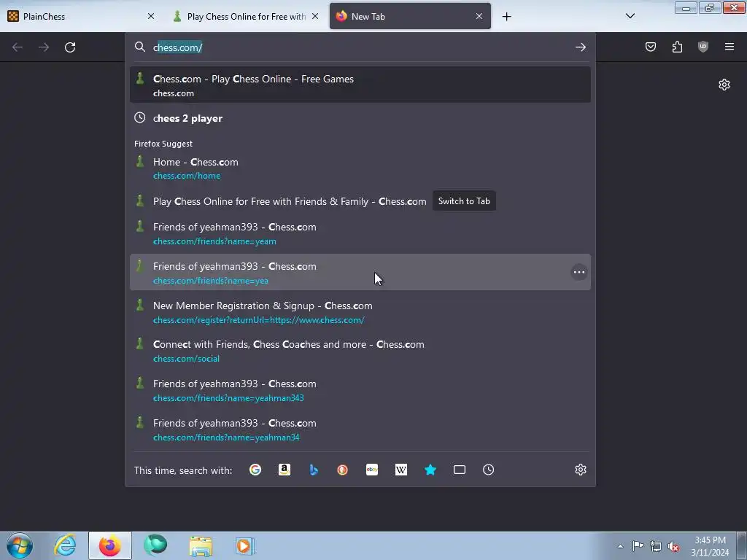
Task: Search open tabs using the tab icon
Action: point(460,470)
